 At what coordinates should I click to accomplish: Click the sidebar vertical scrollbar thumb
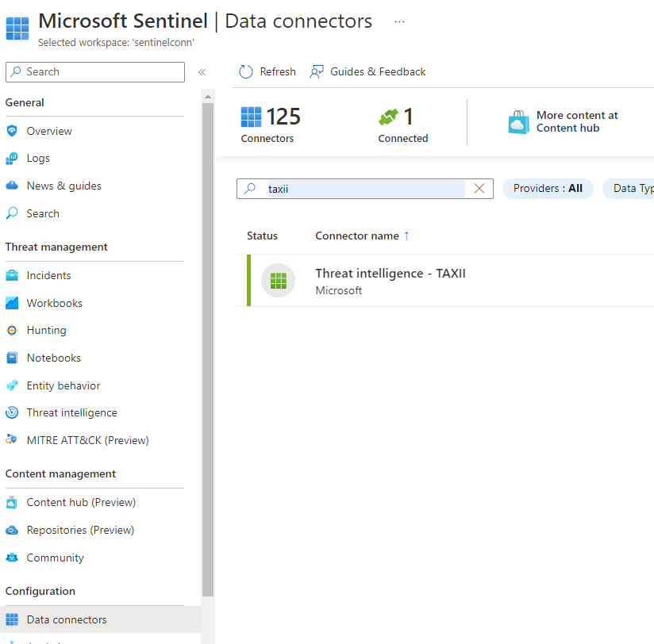click(208, 350)
